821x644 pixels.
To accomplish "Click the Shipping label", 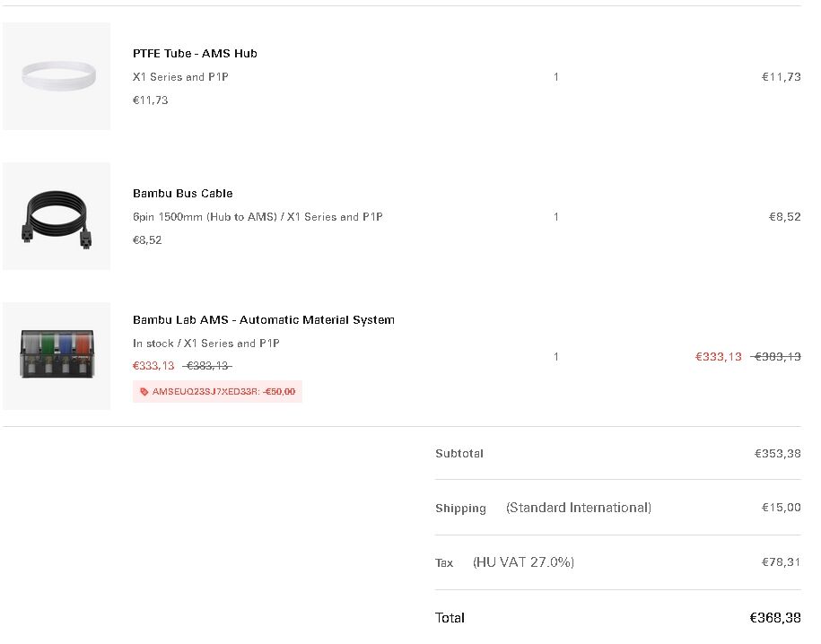I will [x=461, y=509].
